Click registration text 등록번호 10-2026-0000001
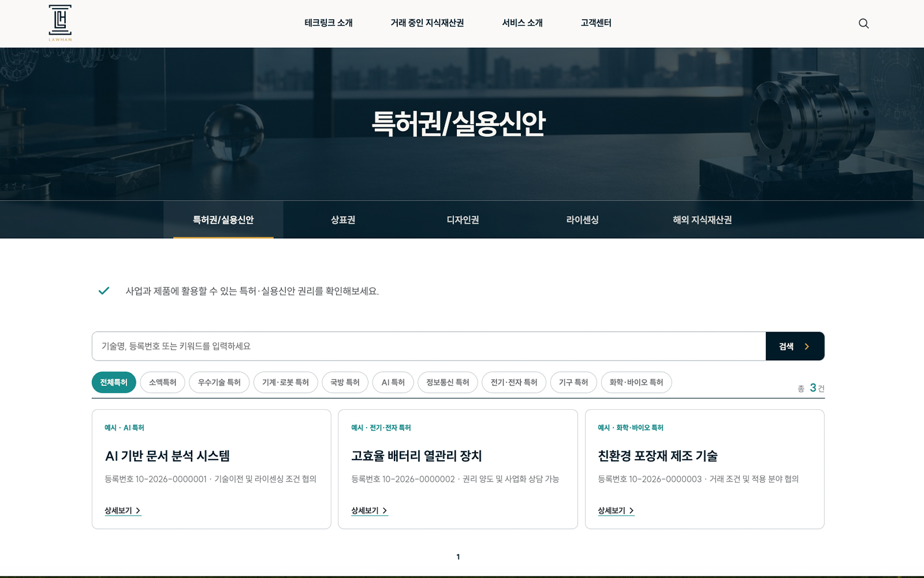 pos(155,479)
